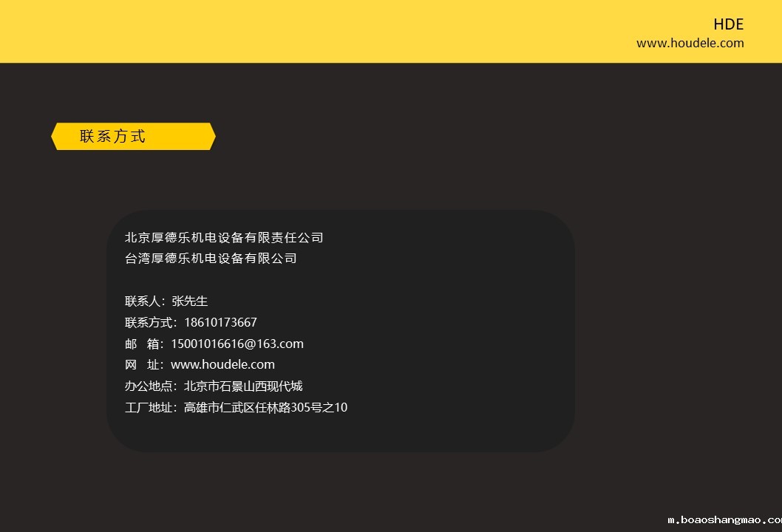Screen dimensions: 782x532
Task: Click the 工厂地址 label
Action: tap(150, 408)
